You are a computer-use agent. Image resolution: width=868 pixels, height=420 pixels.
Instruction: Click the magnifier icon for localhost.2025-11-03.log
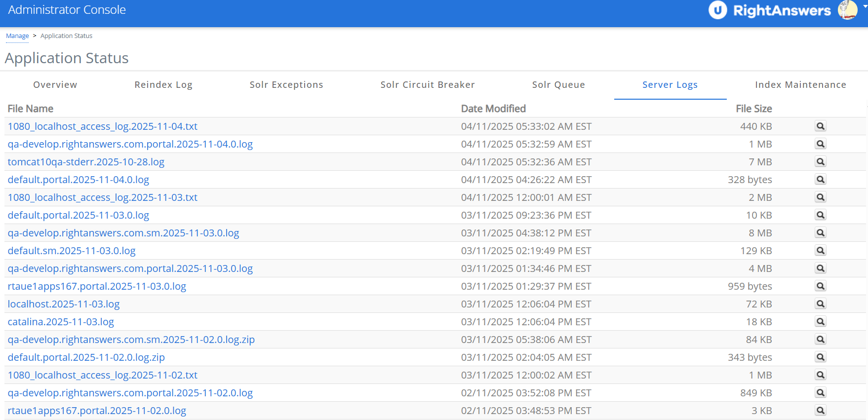(820, 304)
